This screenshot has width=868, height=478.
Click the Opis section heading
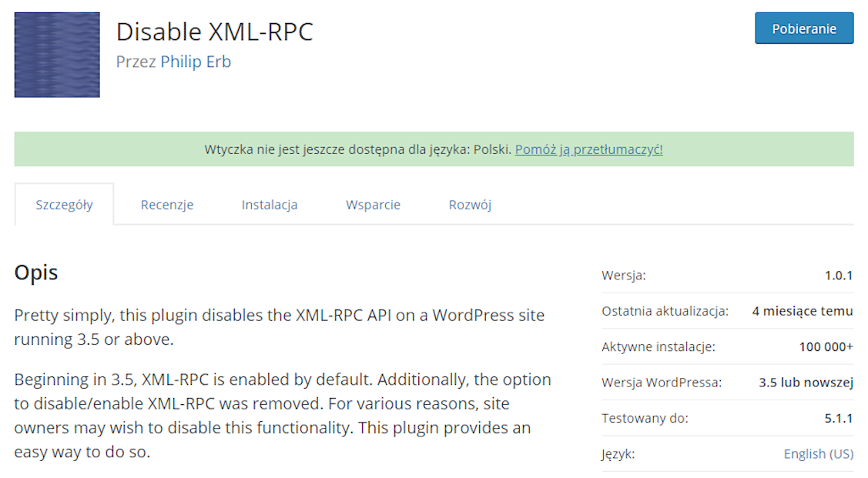click(36, 272)
